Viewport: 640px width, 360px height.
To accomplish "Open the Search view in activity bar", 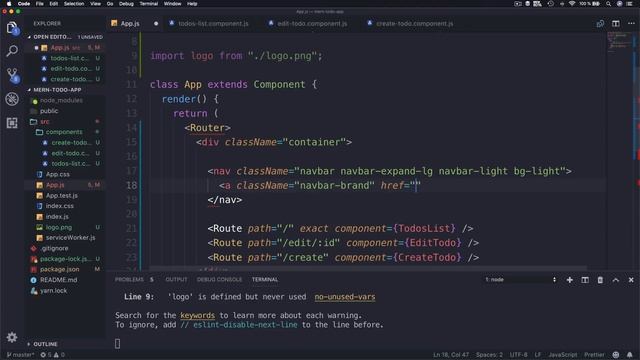I will pos(12,51).
